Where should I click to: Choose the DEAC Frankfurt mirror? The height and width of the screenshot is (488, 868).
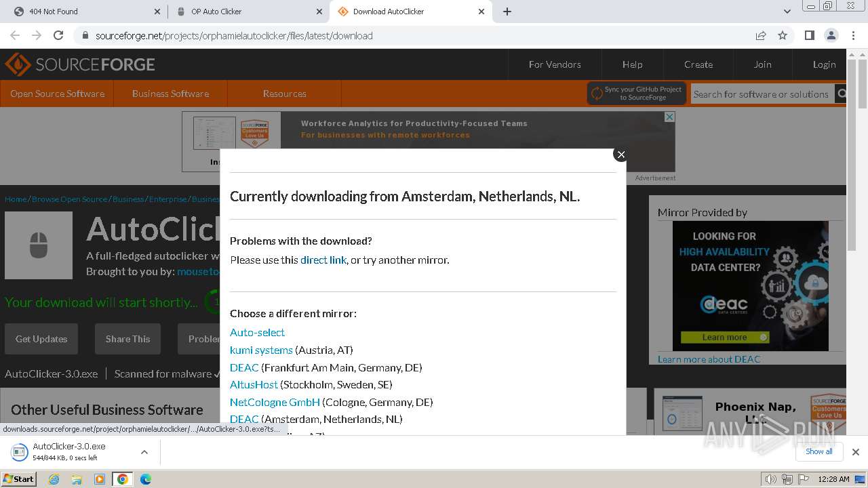244,367
